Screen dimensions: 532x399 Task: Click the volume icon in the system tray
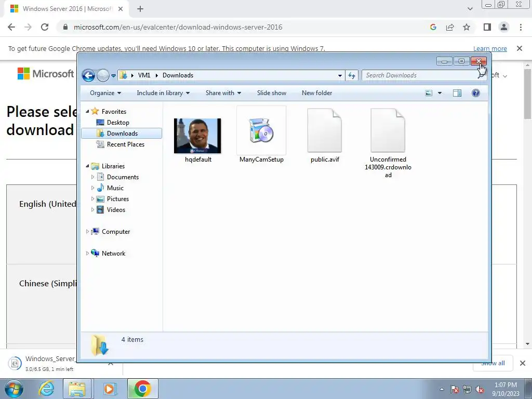coord(480,389)
